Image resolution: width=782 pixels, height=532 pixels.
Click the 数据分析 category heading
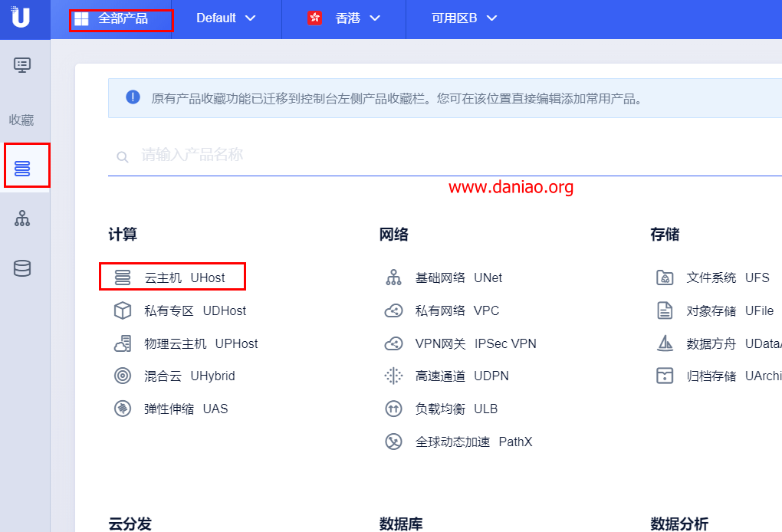(679, 524)
